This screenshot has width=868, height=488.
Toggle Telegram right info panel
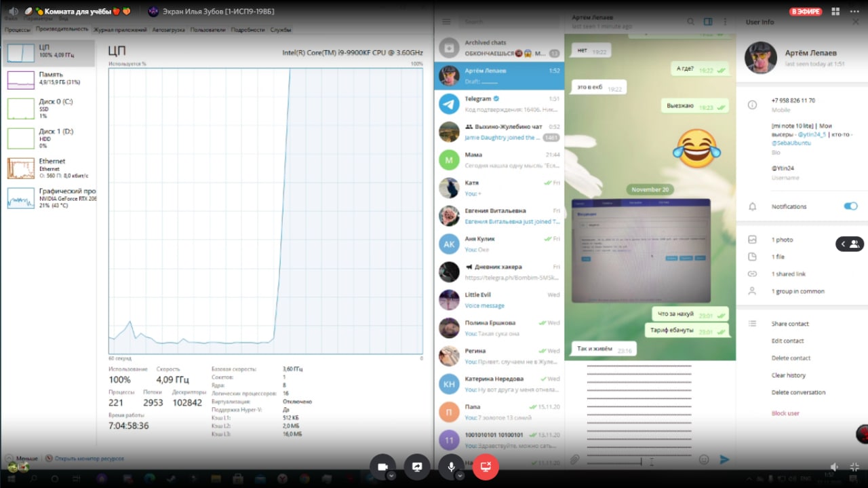(x=708, y=22)
